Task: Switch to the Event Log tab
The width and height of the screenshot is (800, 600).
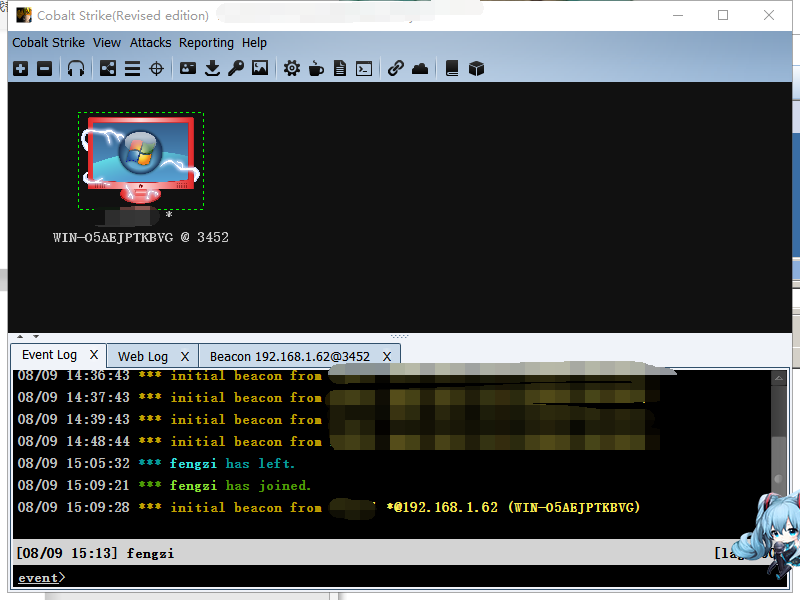Action: (49, 355)
